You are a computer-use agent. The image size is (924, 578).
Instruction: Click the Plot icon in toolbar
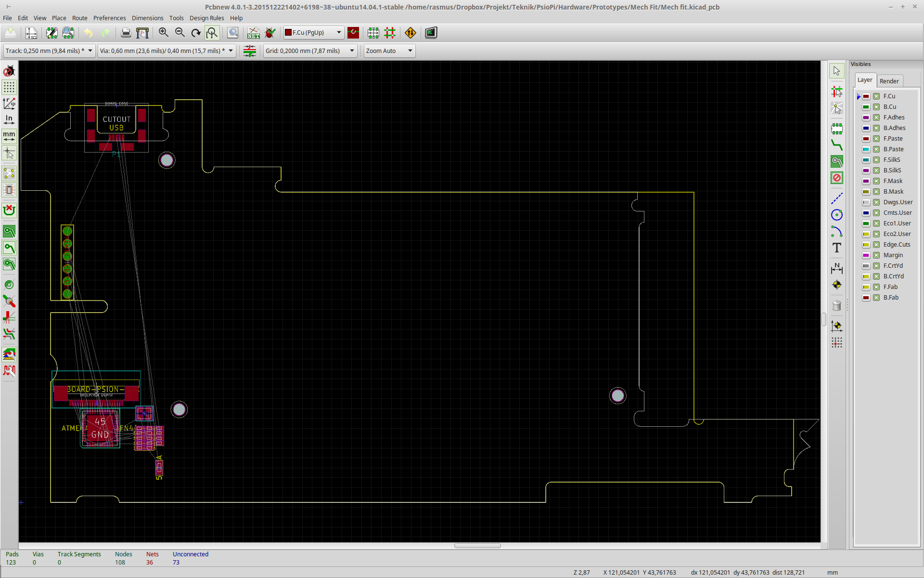point(142,33)
